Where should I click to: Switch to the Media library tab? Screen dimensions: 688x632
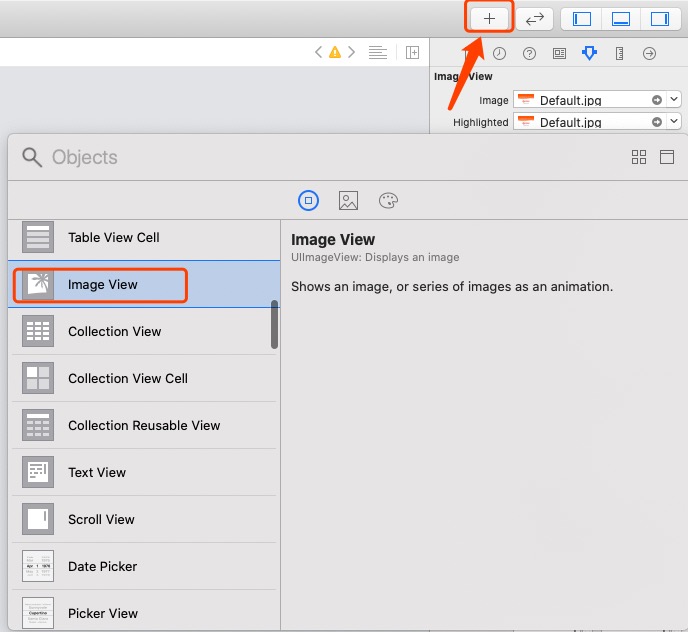(348, 201)
